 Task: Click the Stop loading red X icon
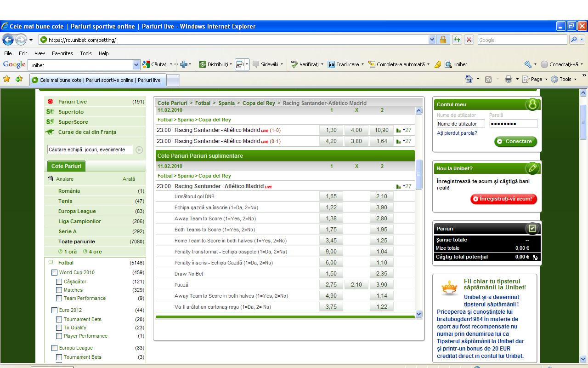point(469,40)
